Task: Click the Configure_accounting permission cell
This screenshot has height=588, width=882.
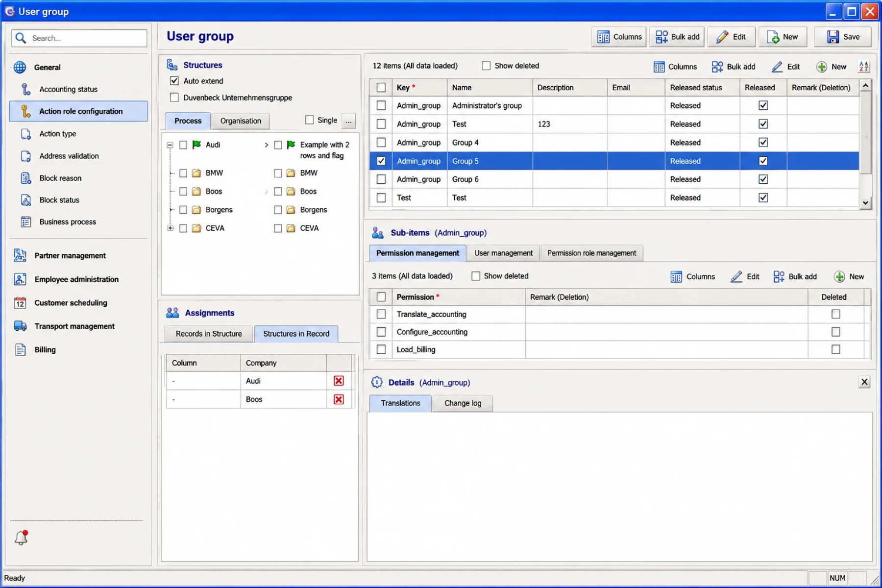Action: (458, 332)
